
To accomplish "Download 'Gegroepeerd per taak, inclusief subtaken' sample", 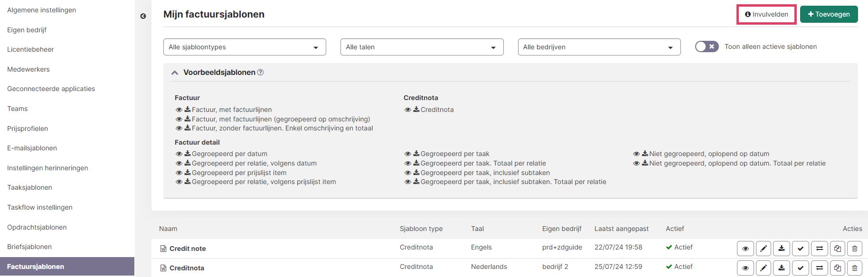I will pyautogui.click(x=416, y=173).
